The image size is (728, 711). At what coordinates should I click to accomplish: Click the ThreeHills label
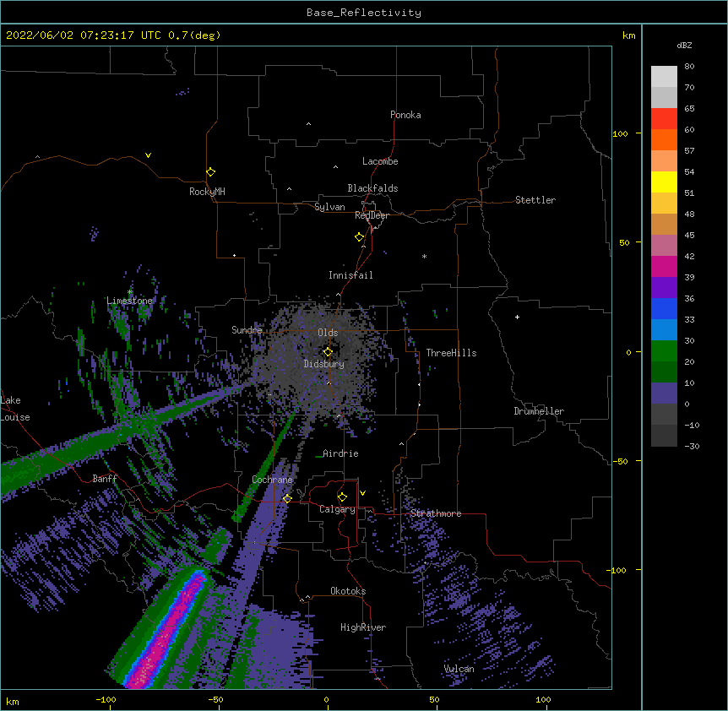click(x=451, y=353)
